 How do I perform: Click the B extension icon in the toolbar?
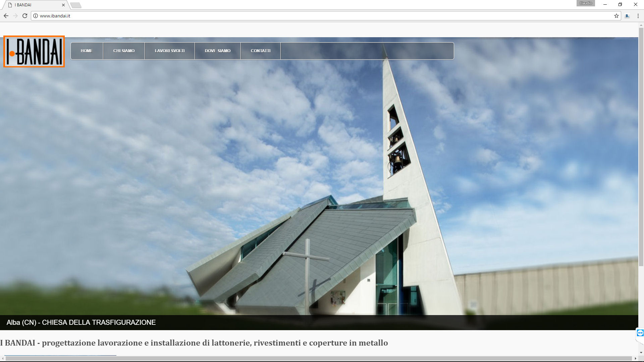pos(627,16)
